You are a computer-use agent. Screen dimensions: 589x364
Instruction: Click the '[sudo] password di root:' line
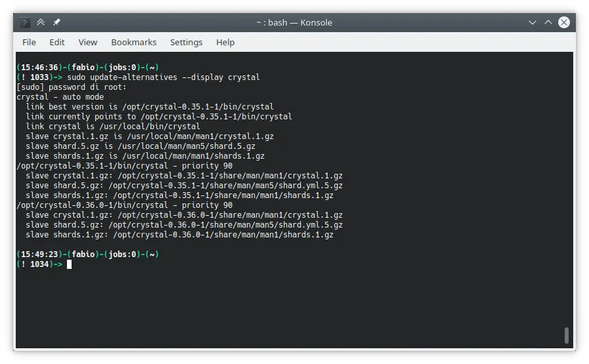[72, 87]
